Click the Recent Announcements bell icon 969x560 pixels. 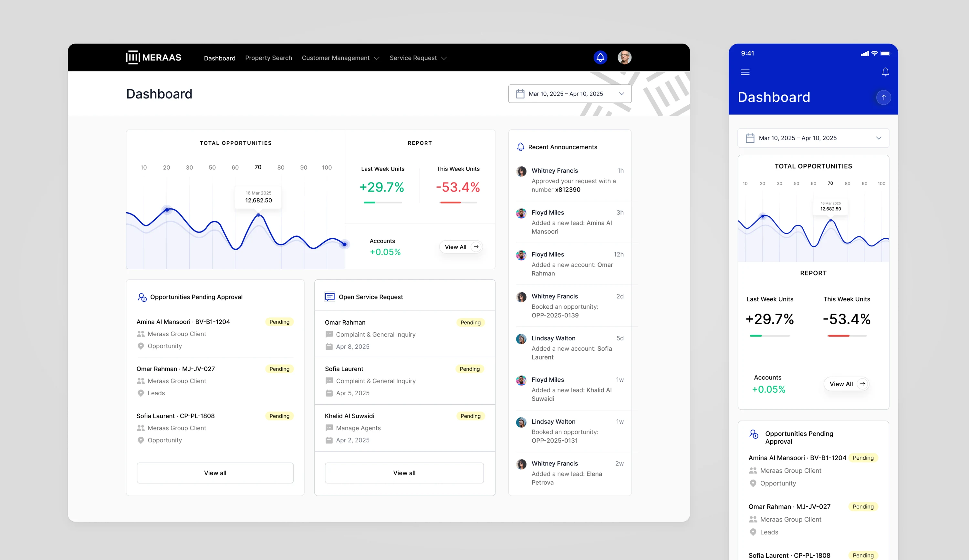[520, 147]
